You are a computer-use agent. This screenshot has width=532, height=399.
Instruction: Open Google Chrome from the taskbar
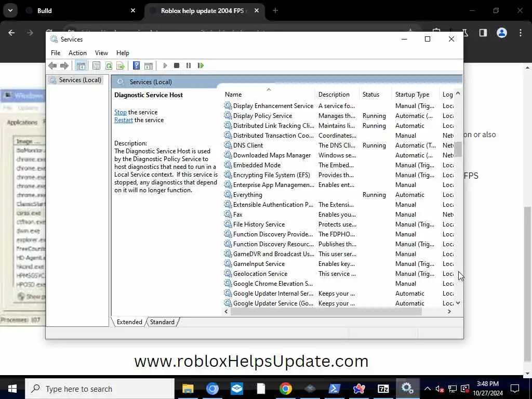[x=286, y=389]
